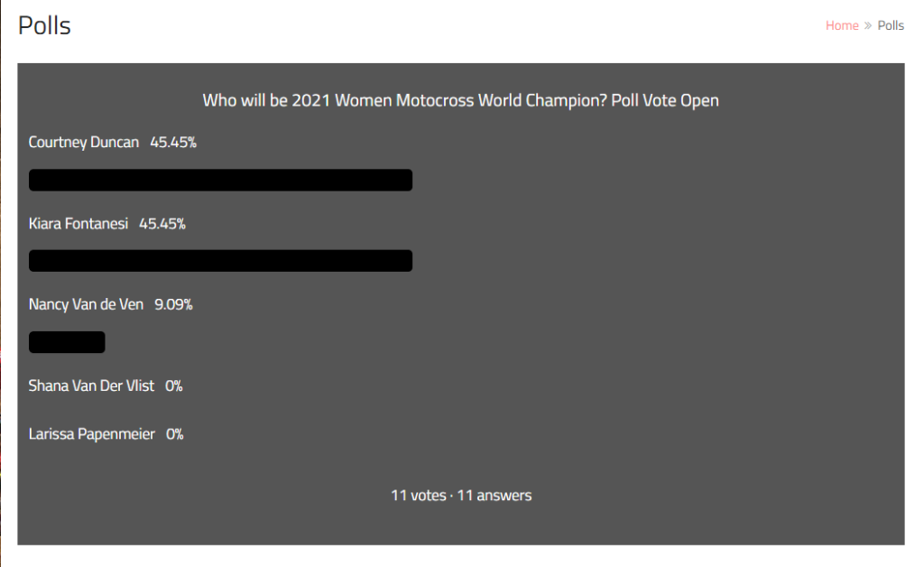Click Courtney Duncan's black result bar
This screenshot has width=924, height=567.
click(x=220, y=180)
